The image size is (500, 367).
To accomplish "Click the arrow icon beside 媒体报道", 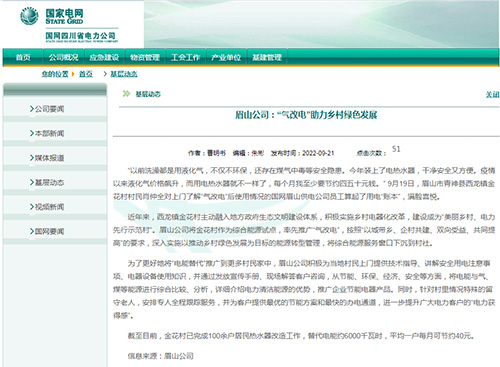I will (x=32, y=158).
